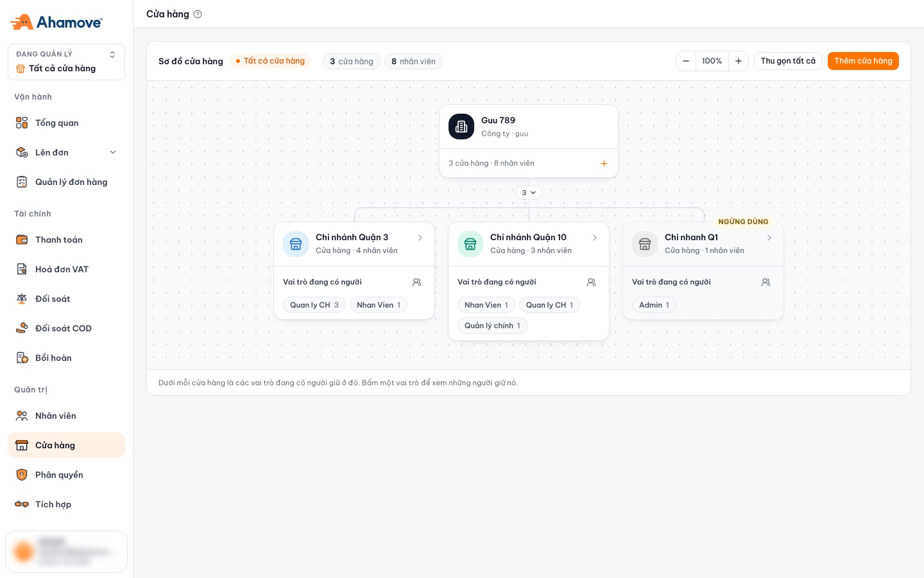Click people icon in Chi nhánh Quận 10 roles
924x578 pixels.
[x=592, y=282]
